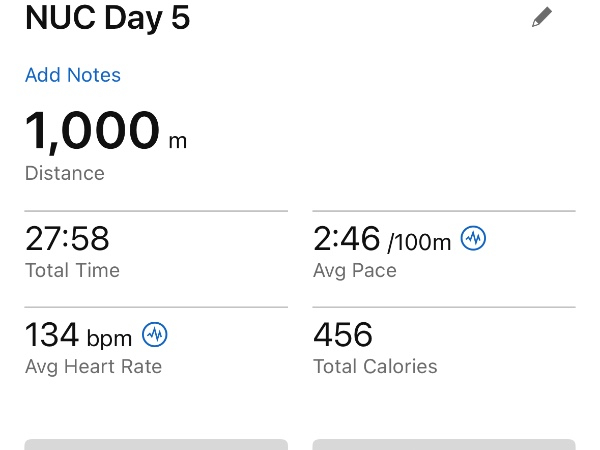Click the bpm unit text
600x450 pixels.
(x=109, y=336)
